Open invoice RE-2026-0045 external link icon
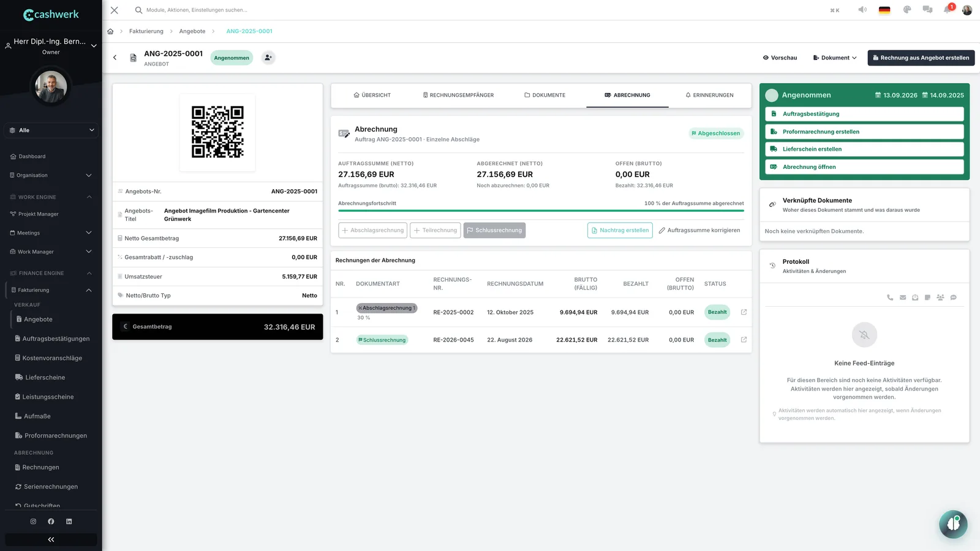 click(x=744, y=340)
